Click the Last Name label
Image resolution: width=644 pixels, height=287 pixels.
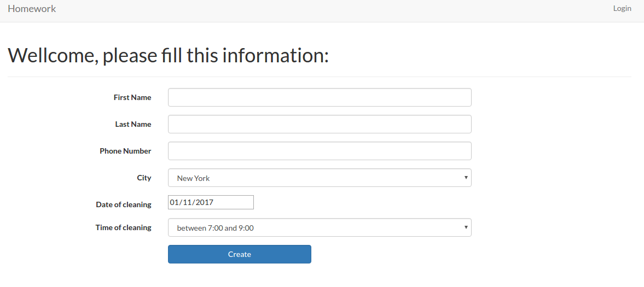click(133, 124)
